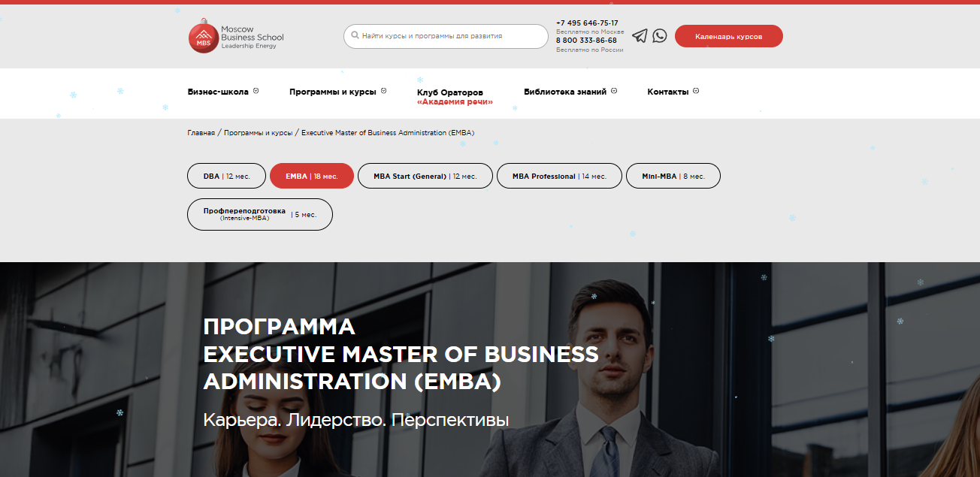Call the +7 495 646-75-17 number link
Screen dimensions: 980x477
[587, 23]
